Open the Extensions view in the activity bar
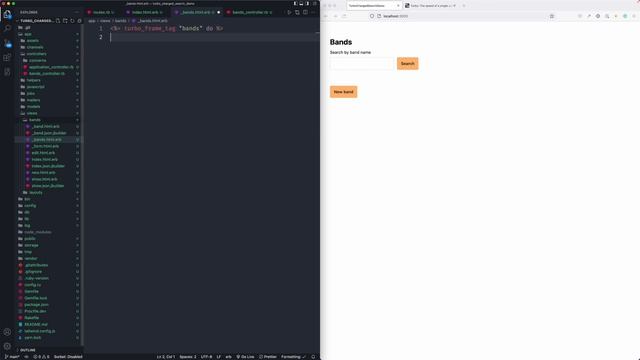 pos(7,58)
